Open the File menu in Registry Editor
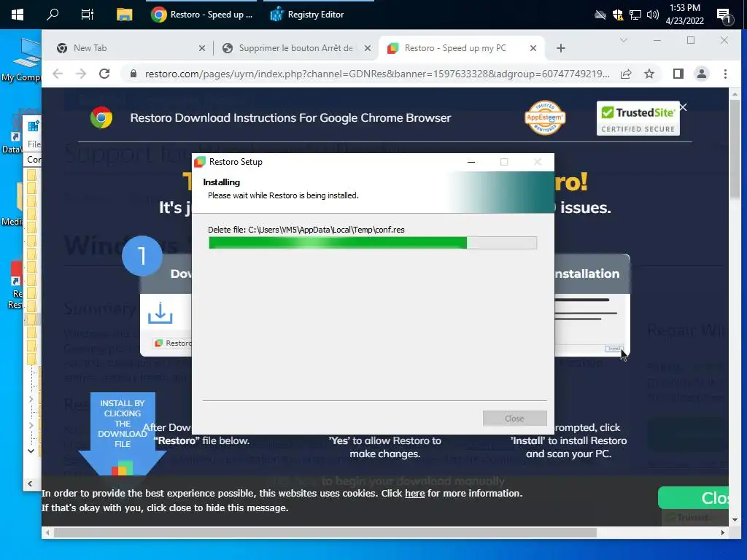Image resolution: width=747 pixels, height=560 pixels. pyautogui.click(x=34, y=144)
